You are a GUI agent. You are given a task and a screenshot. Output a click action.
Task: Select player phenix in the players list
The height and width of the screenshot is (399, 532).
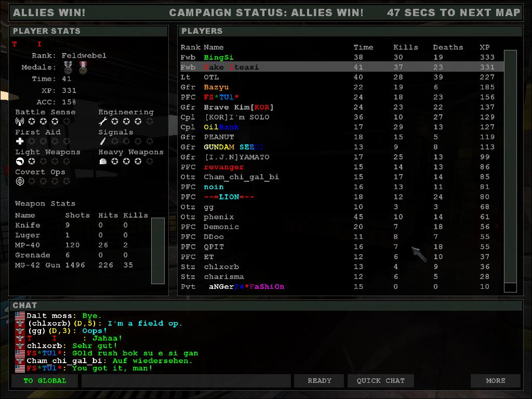click(218, 217)
